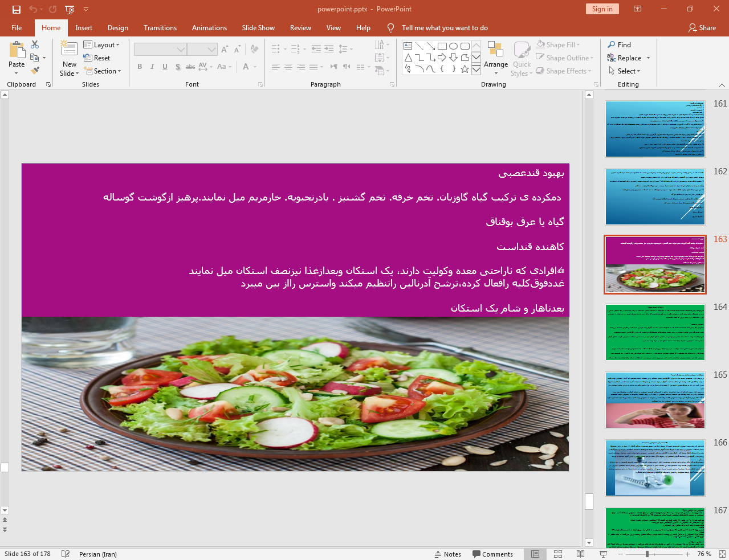
Task: Toggle Underline formatting
Action: (x=165, y=67)
